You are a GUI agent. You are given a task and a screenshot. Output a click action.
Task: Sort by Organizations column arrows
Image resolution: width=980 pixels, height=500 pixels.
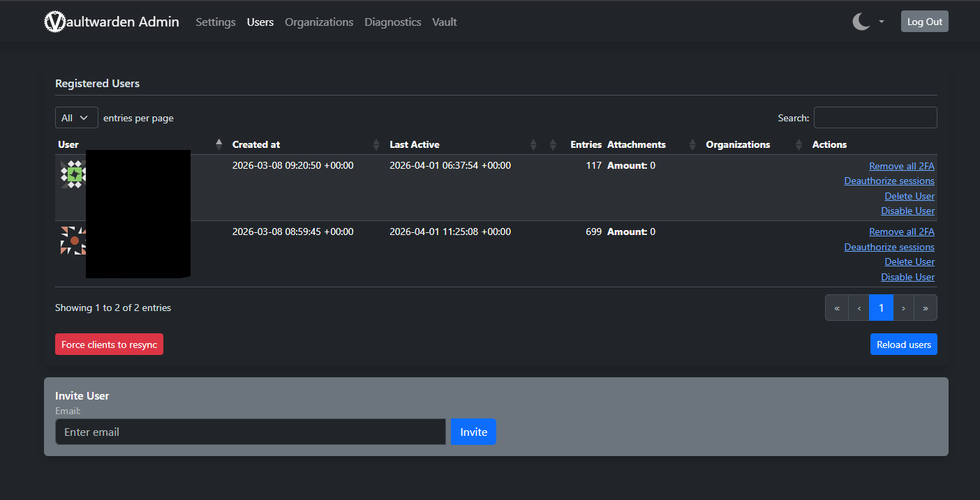point(799,144)
